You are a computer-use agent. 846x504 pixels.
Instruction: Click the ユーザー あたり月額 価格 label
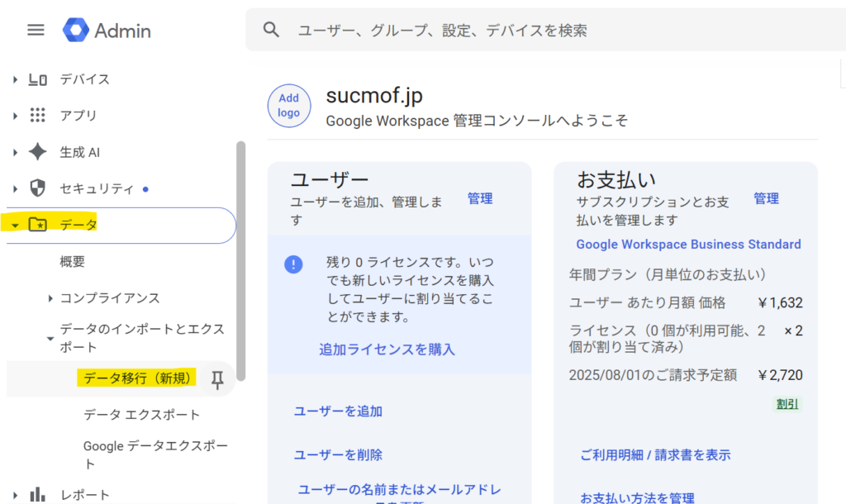click(x=647, y=302)
